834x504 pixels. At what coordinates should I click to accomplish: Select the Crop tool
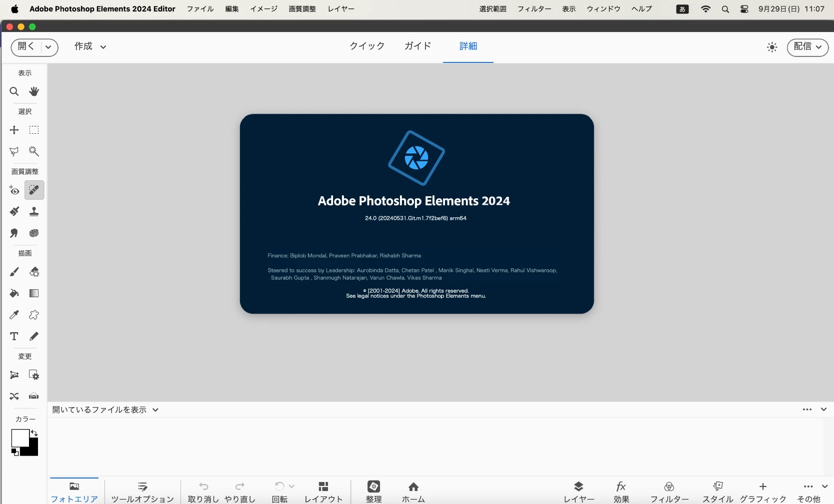point(14,375)
